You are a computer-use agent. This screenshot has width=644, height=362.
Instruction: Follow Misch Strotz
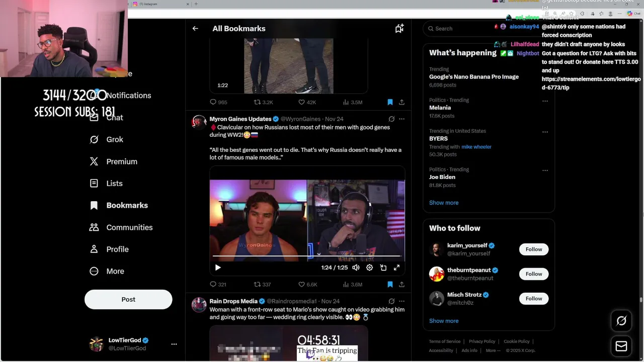[x=534, y=299]
